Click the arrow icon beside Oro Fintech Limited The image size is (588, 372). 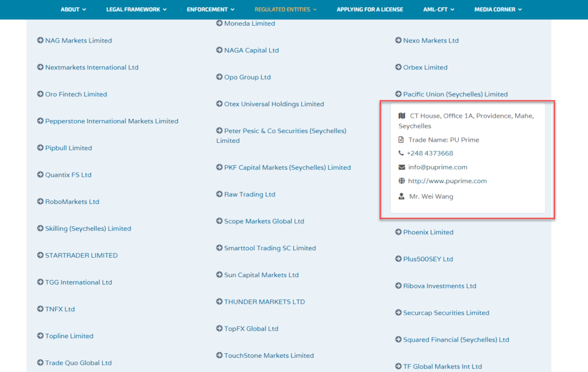tap(40, 94)
